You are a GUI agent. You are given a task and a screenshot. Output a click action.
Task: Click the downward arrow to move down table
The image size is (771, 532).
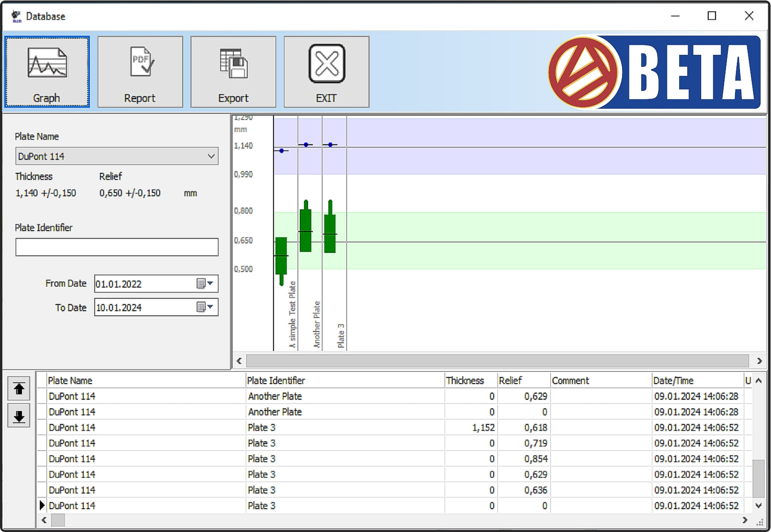click(x=19, y=415)
